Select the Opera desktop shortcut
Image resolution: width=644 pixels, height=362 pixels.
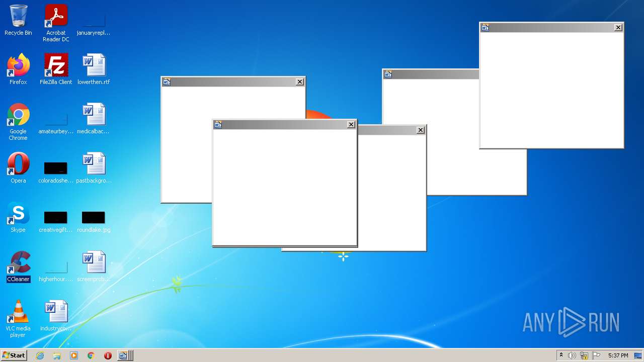[x=18, y=168]
